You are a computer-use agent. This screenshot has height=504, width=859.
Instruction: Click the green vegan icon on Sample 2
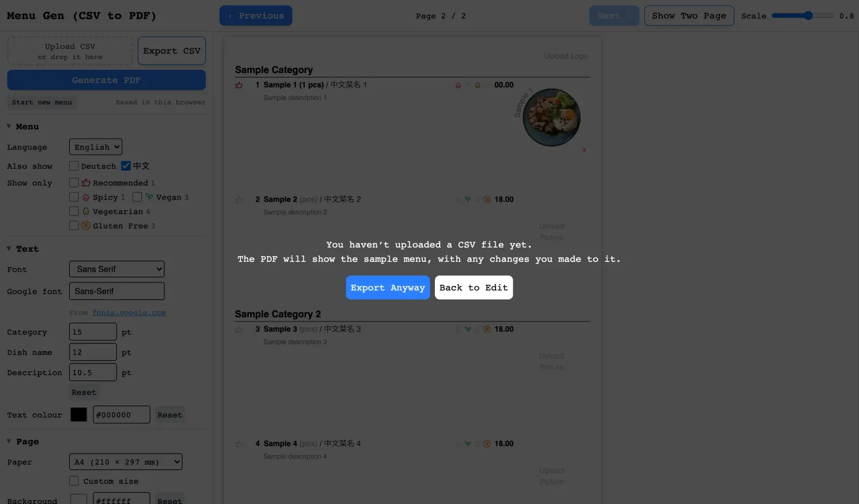pyautogui.click(x=468, y=200)
